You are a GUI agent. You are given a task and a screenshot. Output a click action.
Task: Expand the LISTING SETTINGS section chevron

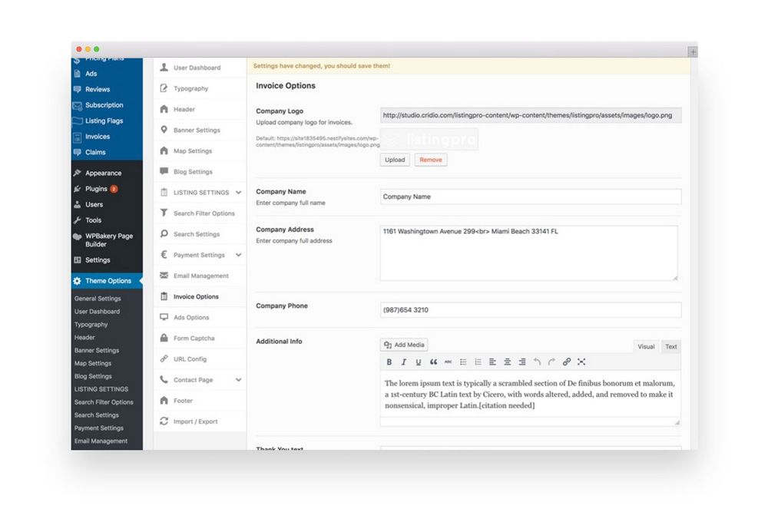(239, 193)
